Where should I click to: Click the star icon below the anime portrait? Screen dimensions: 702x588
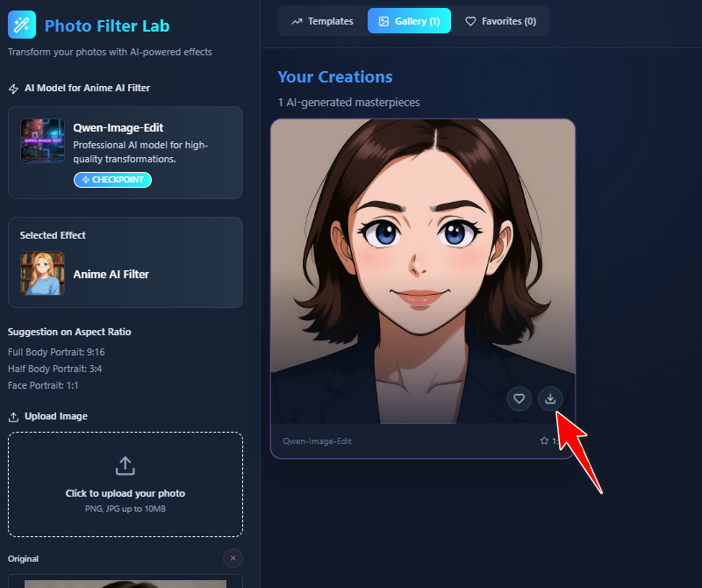[544, 441]
